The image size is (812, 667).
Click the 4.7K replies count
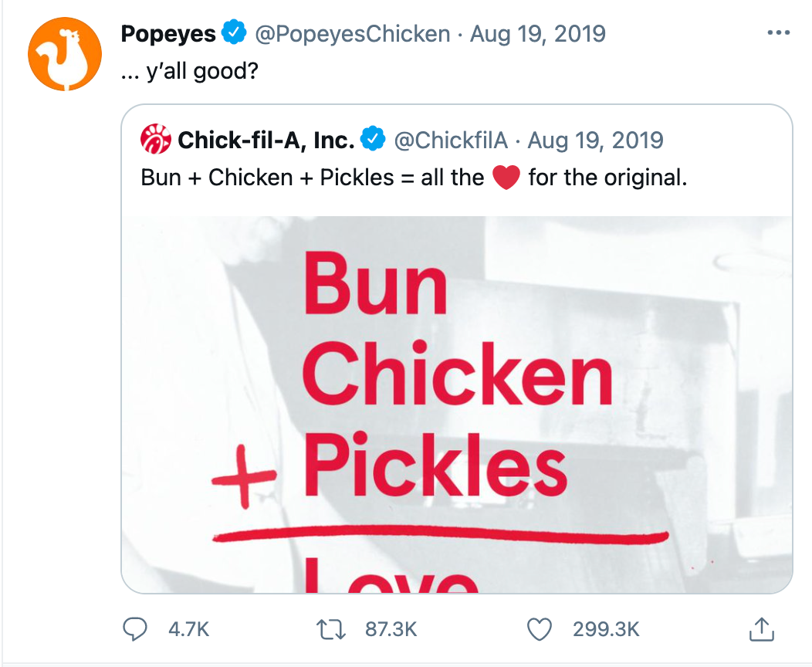pos(188,629)
